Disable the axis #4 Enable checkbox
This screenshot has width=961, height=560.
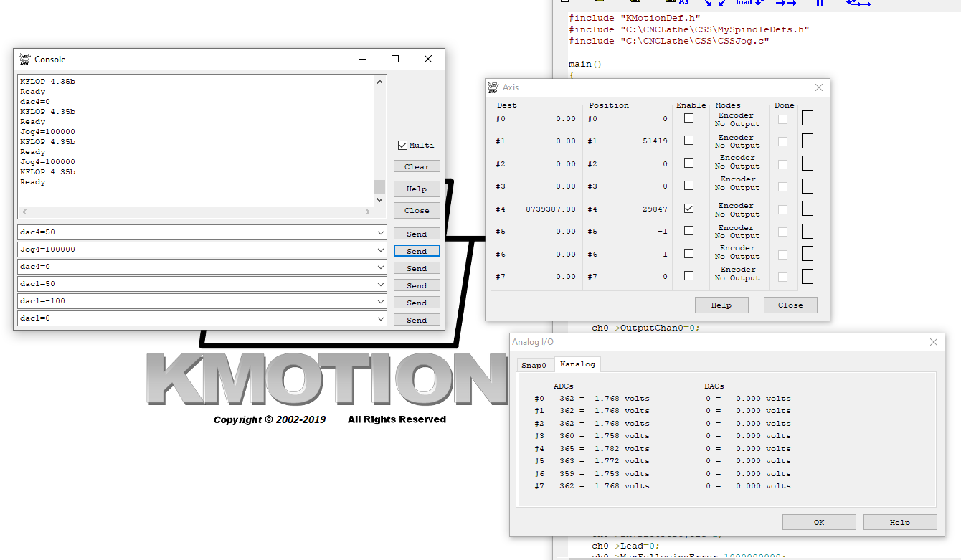click(x=688, y=209)
